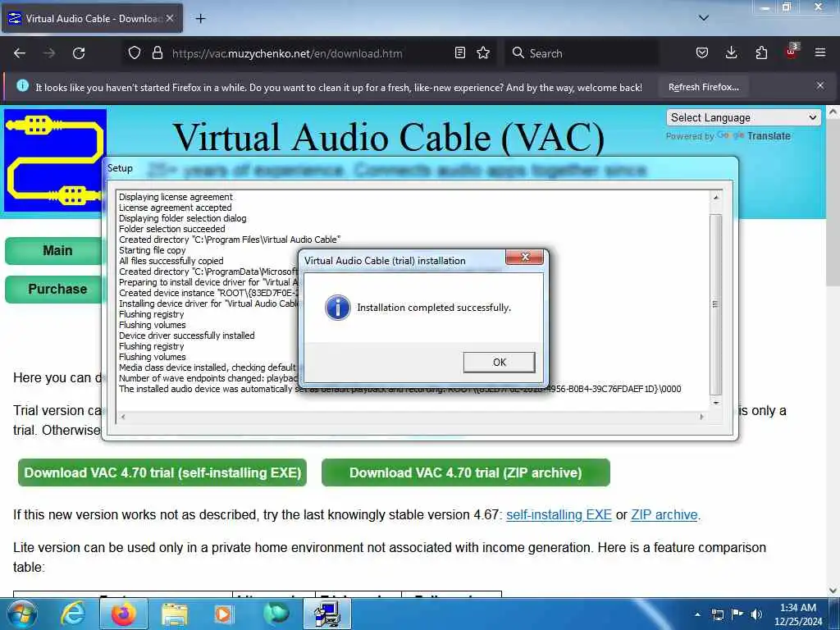The image size is (840, 630).
Task: Select log line "Folder selection succeeded"
Action: pos(171,230)
